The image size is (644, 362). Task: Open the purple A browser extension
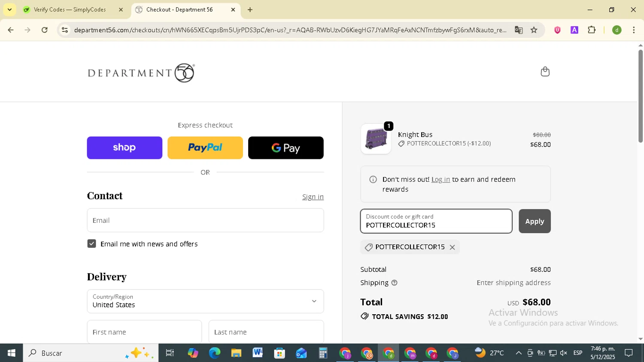(574, 30)
